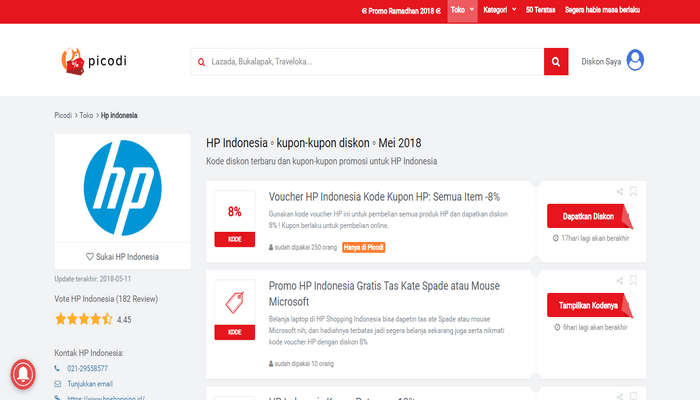Click Update terakhir: 2018-05-11 text

pyautogui.click(x=93, y=279)
